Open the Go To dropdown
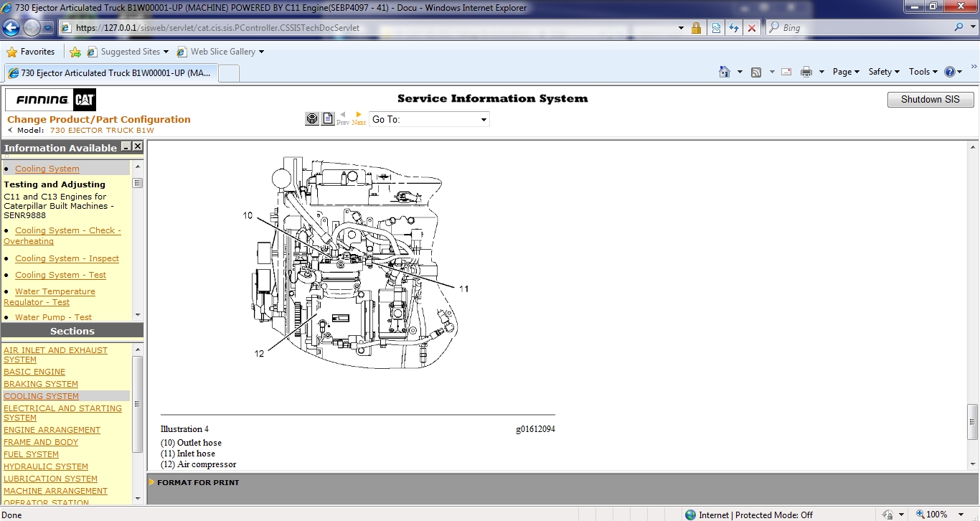This screenshot has width=980, height=521. 483,119
